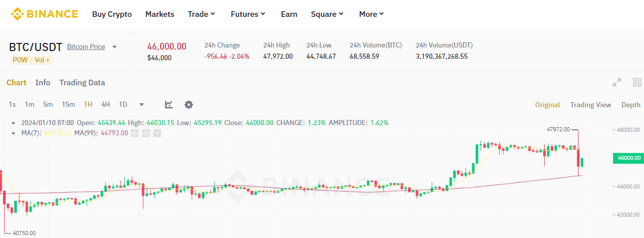Viewport: 644px width, 238px height.
Task: Click the MA(99) value 44793.00
Action: (x=115, y=133)
